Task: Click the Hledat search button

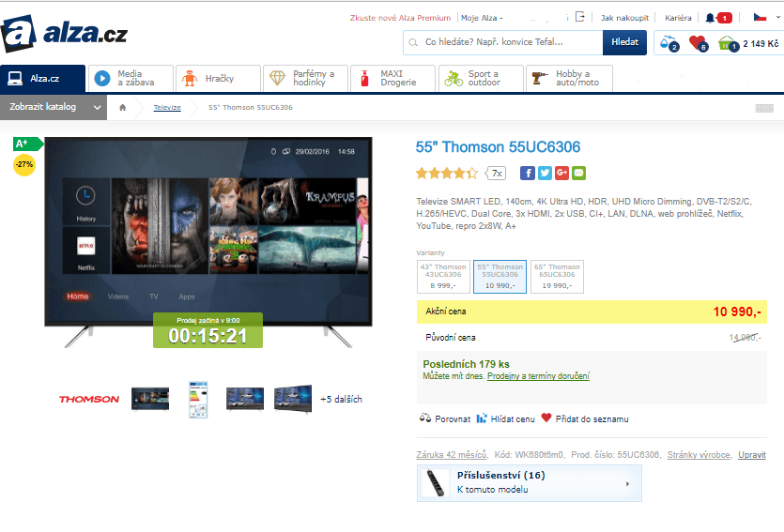Action: (625, 42)
